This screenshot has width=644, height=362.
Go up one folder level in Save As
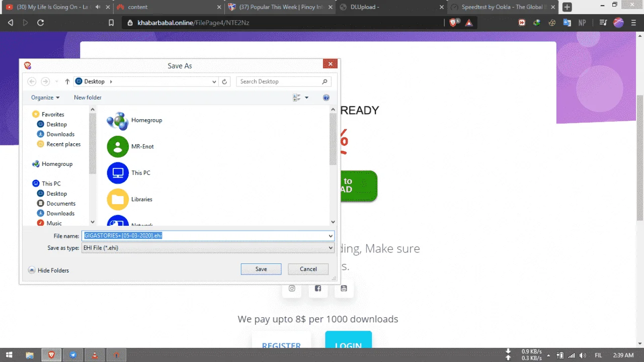(x=67, y=81)
